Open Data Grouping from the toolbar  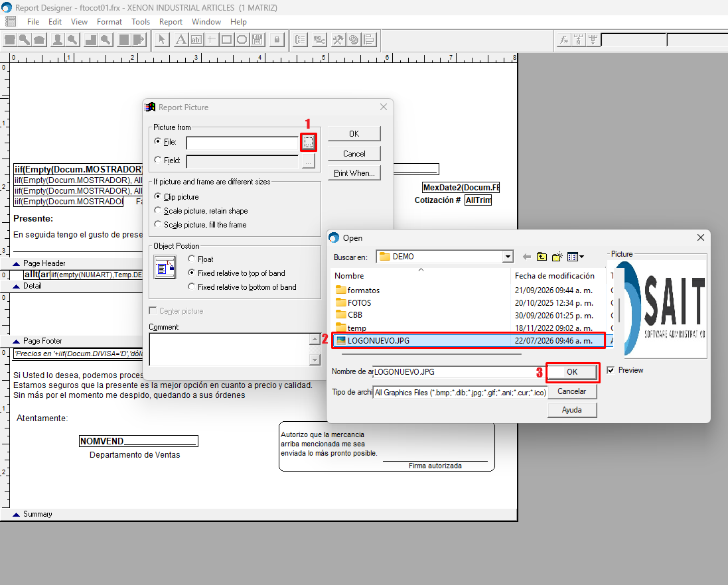click(x=301, y=40)
